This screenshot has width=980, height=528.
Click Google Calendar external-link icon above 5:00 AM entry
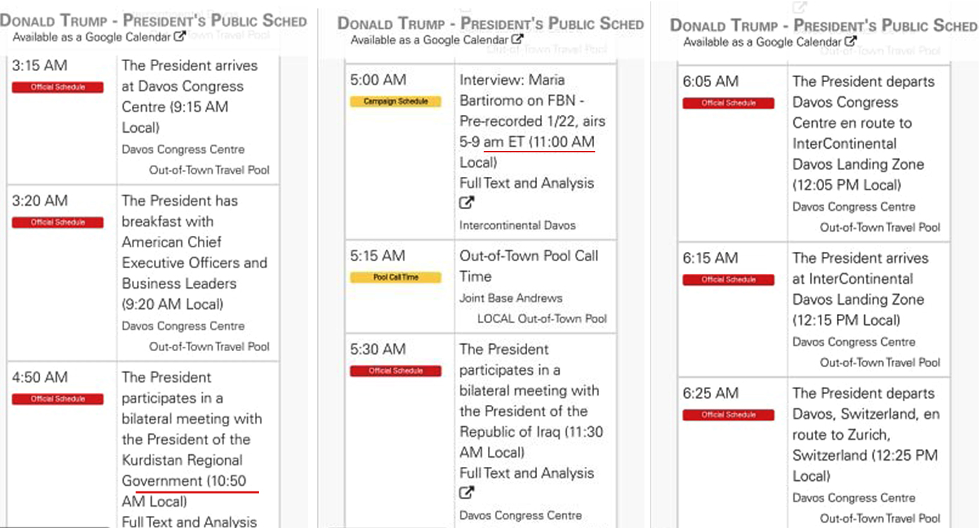517,40
